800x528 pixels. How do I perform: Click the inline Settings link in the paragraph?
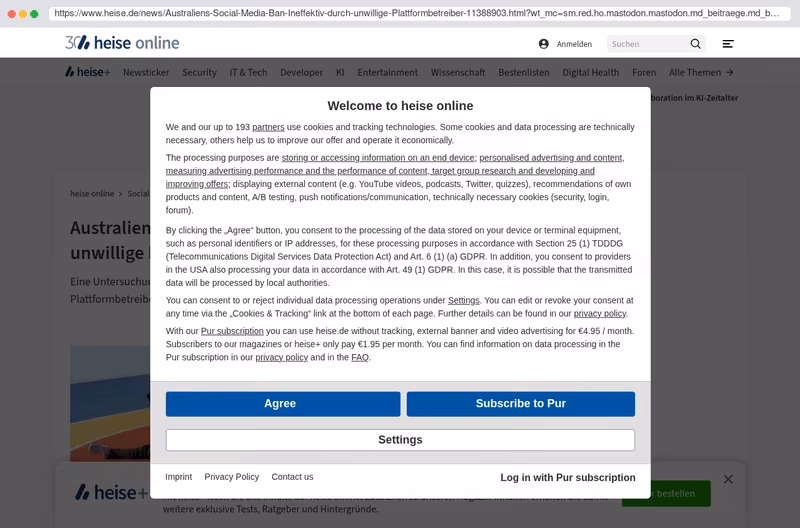(x=464, y=300)
